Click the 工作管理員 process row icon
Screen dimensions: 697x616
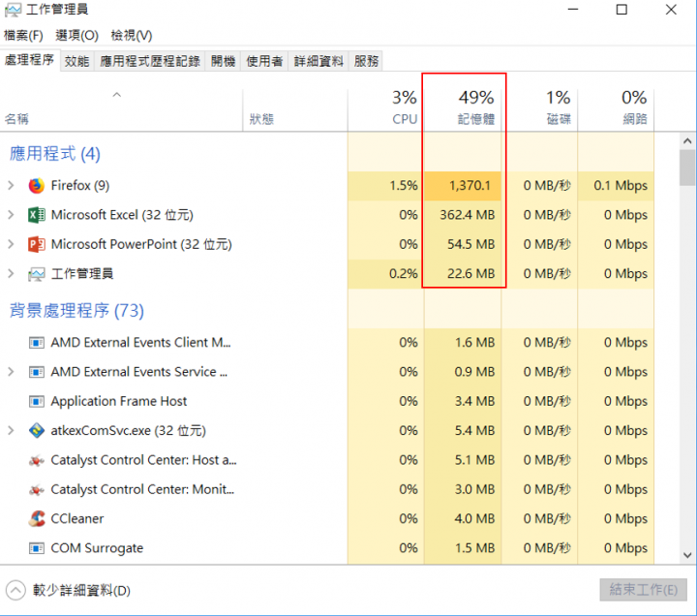(37, 274)
